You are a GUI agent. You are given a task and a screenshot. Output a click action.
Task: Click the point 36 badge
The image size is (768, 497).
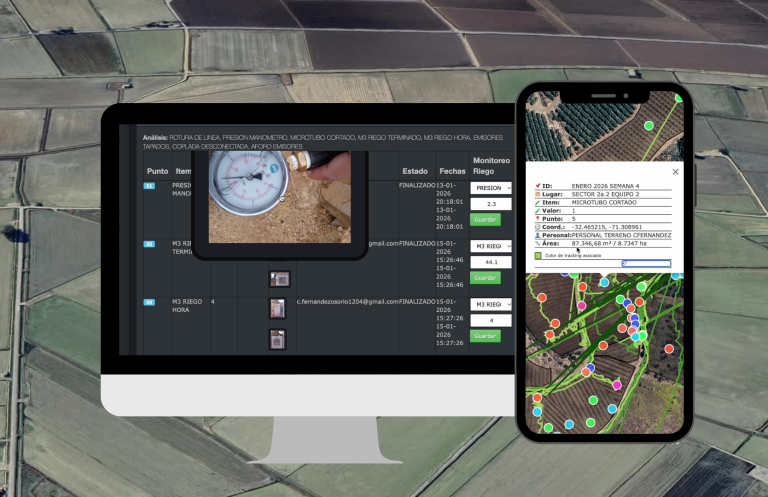[149, 301]
